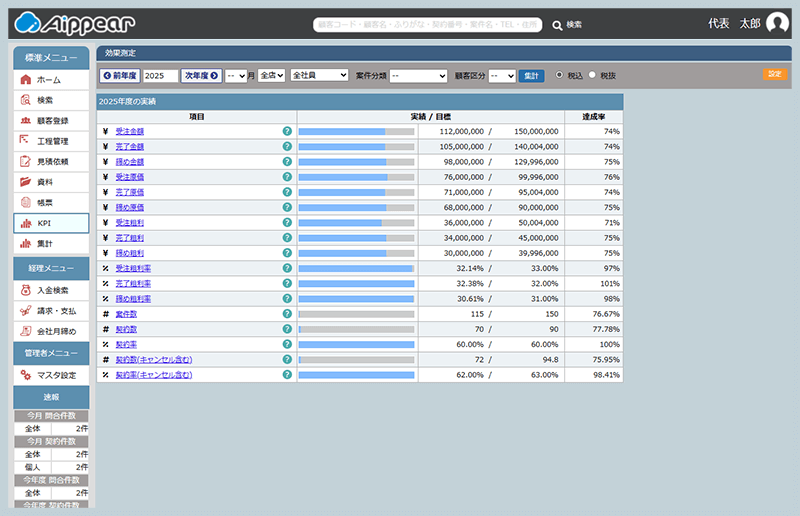800x516 pixels.
Task: Open the 見積依頼 clipboard icon
Action: [25, 161]
